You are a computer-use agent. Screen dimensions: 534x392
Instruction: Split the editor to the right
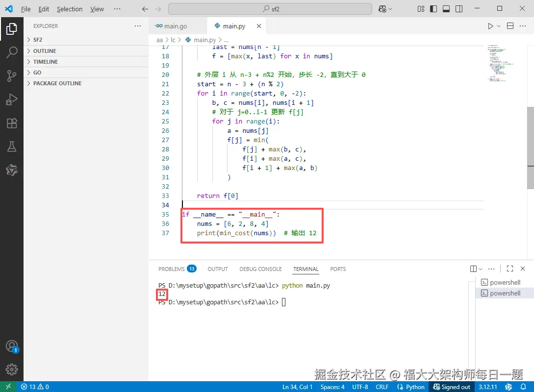(510, 26)
